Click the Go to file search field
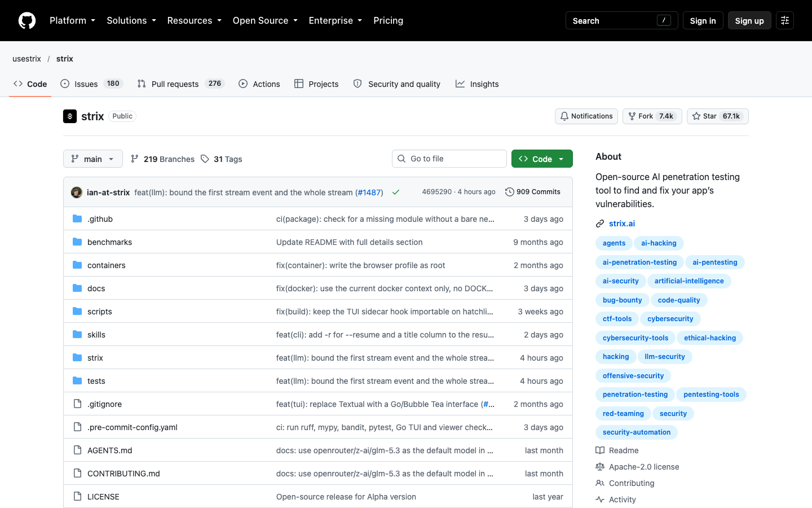 pos(449,159)
